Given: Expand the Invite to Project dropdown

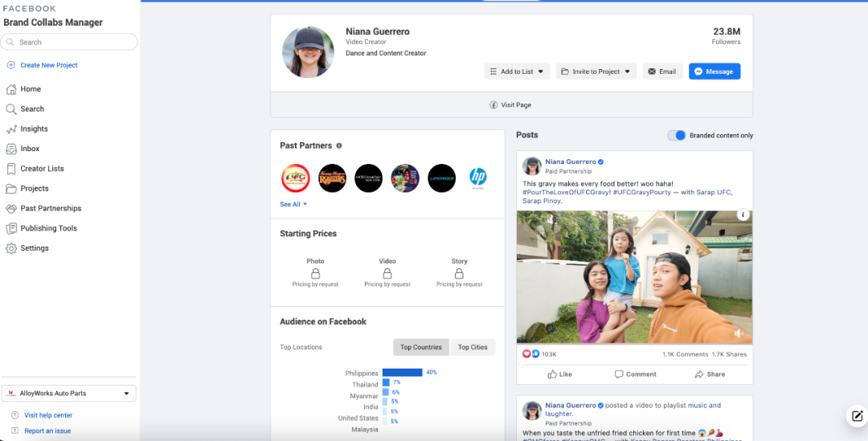Looking at the screenshot, I should 596,71.
